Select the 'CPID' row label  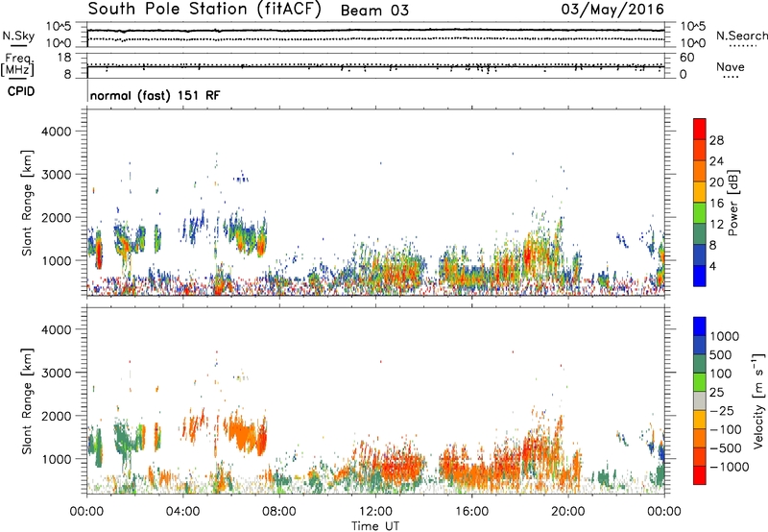[21, 91]
